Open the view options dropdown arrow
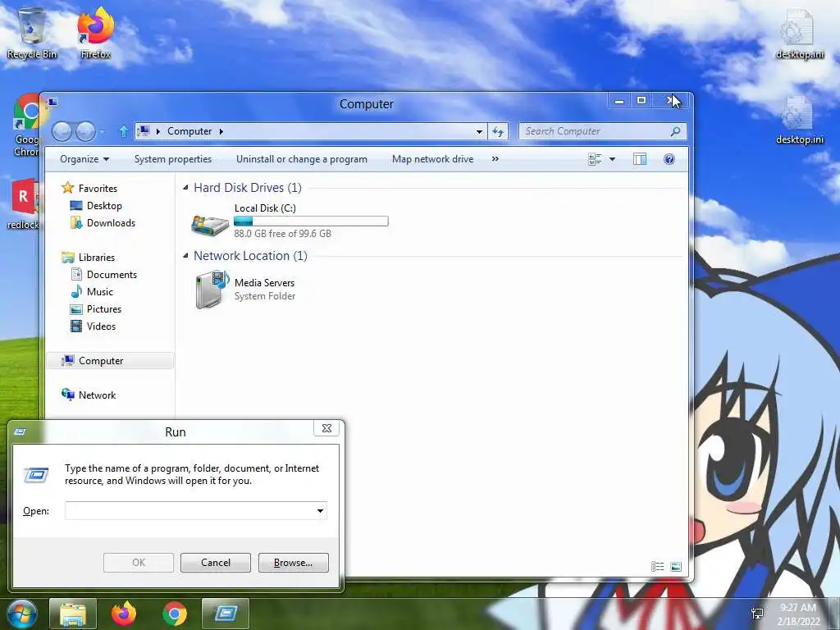840x630 pixels. [x=612, y=159]
